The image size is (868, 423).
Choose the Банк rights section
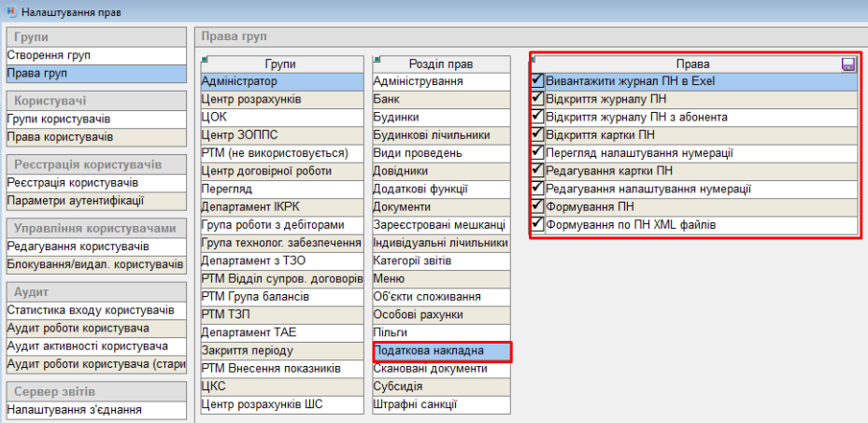[x=441, y=99]
